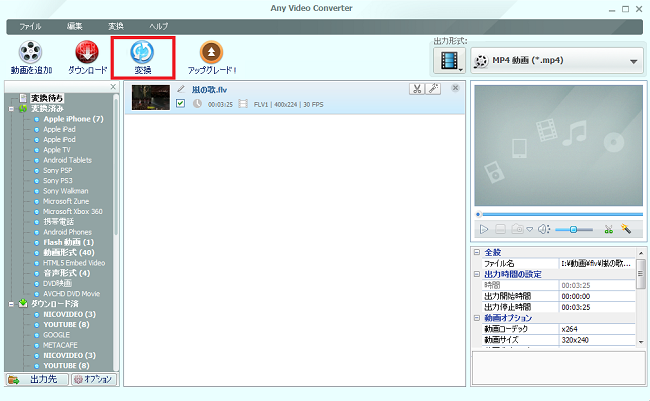Collapse the 動画オプション section
This screenshot has height=401, width=650.
tap(477, 318)
